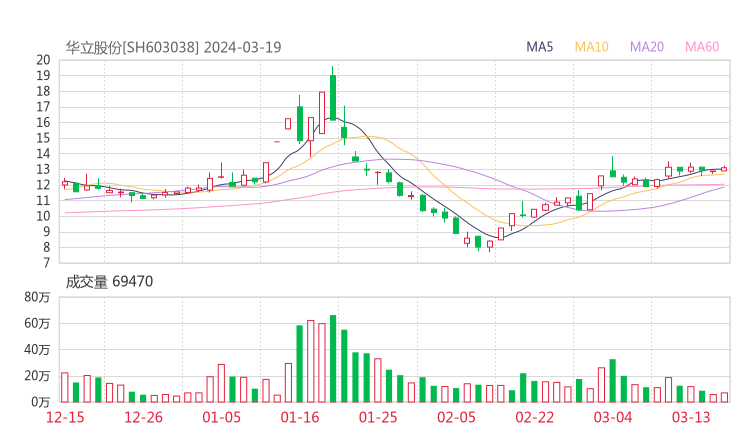Click the tallest green volume bar
This screenshot has width=740, height=440.
coord(333,359)
